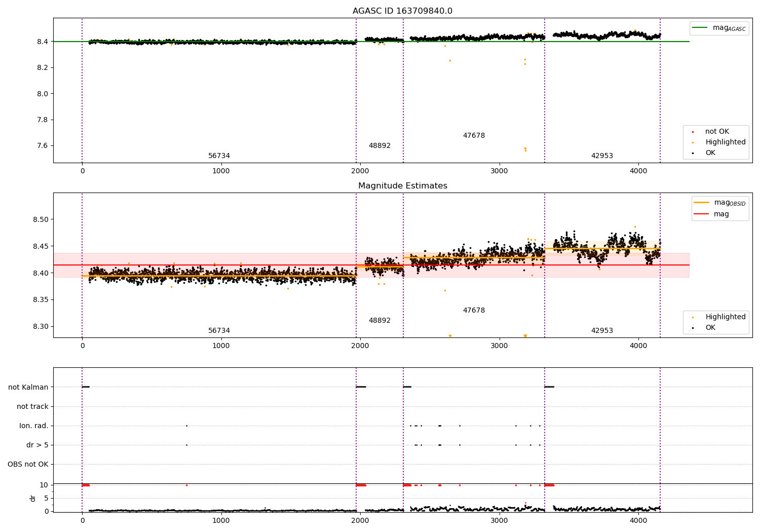The height and width of the screenshot is (532, 760).
Task: Click the "5" tick on the dr axis
Action: coord(46,498)
